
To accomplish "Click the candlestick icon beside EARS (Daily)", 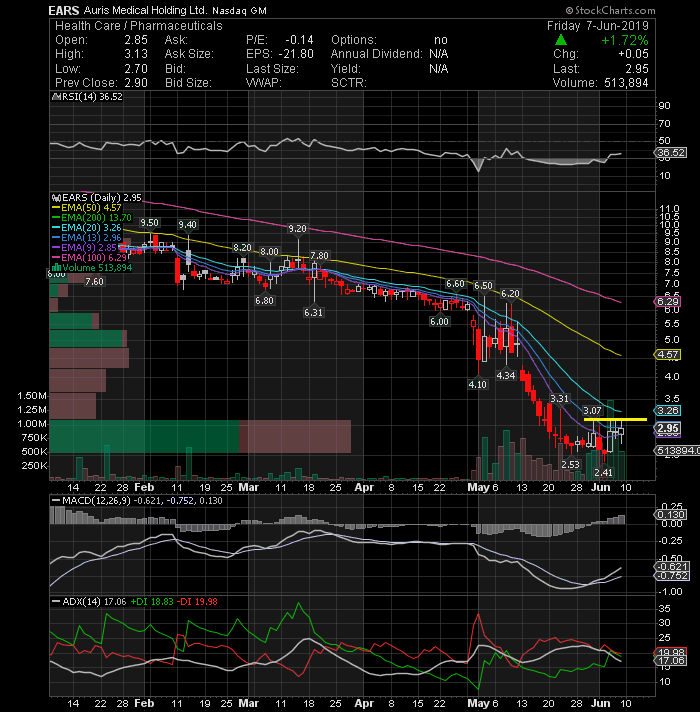I will tap(56, 198).
